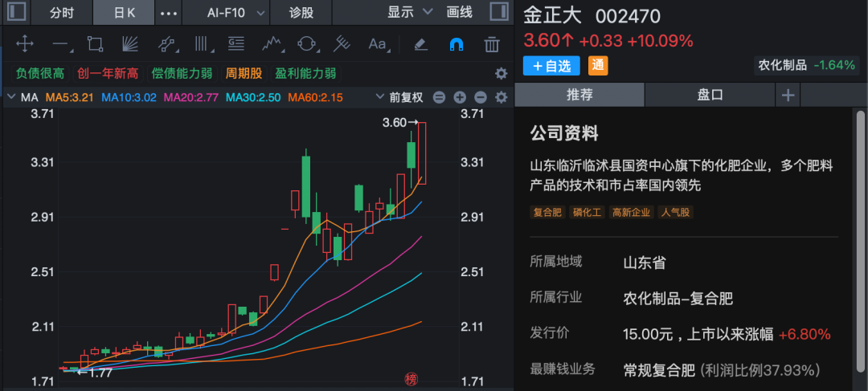This screenshot has height=391, width=868.
Task: Toggle the left sidebar panel icon
Action: click(17, 12)
